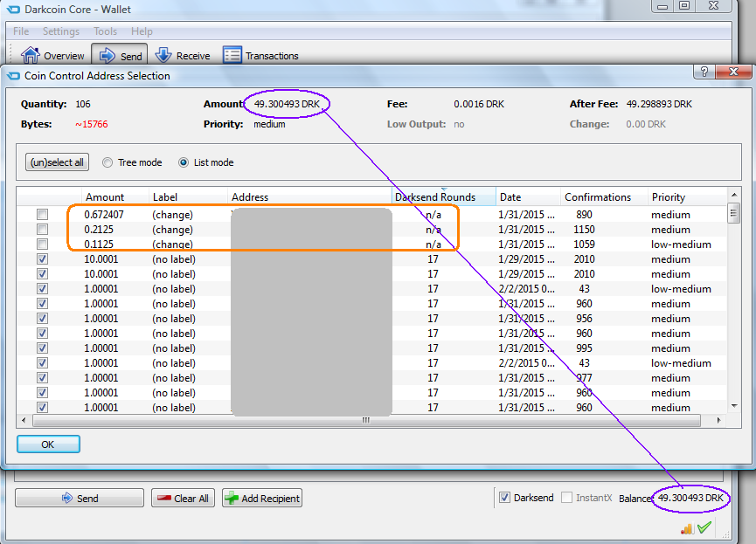Click the Change value 0.00 DRK

(646, 124)
